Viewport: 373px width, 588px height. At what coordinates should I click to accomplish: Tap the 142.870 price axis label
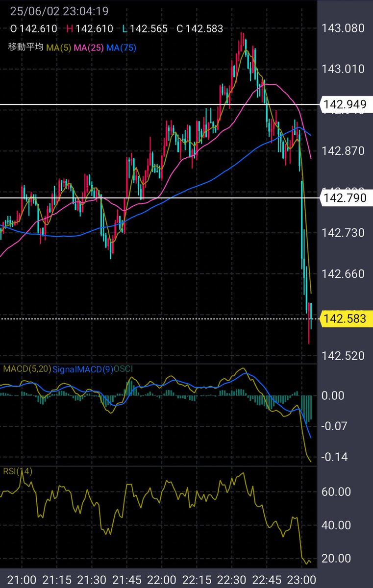click(343, 151)
